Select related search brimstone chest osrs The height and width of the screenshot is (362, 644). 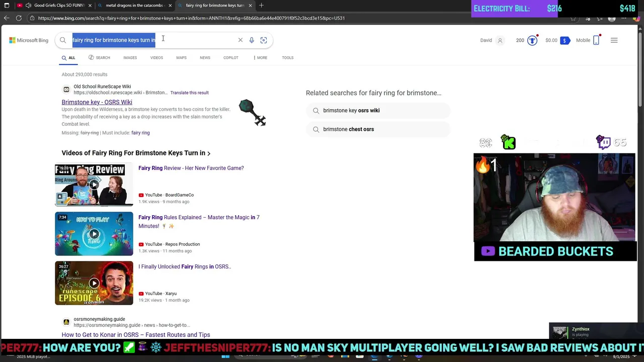tap(378, 129)
